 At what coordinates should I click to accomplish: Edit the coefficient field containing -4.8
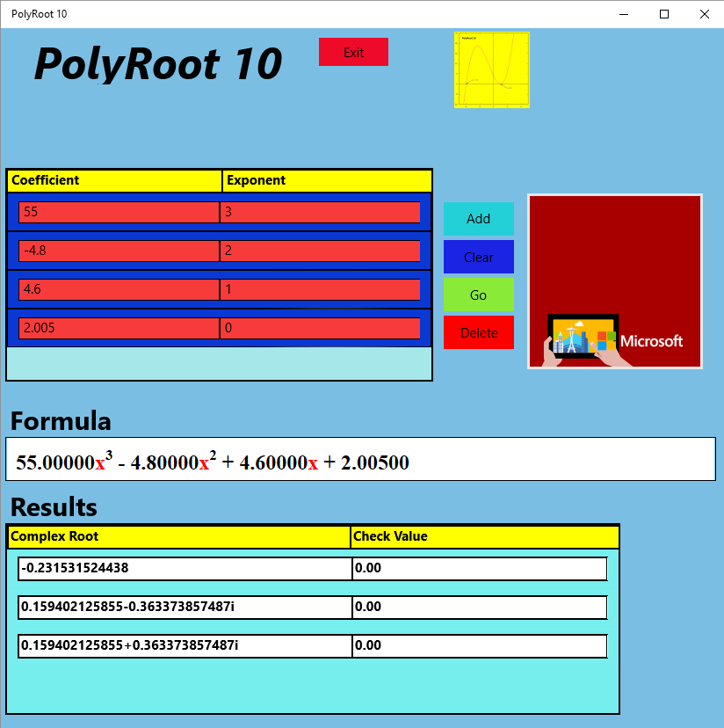pos(119,251)
